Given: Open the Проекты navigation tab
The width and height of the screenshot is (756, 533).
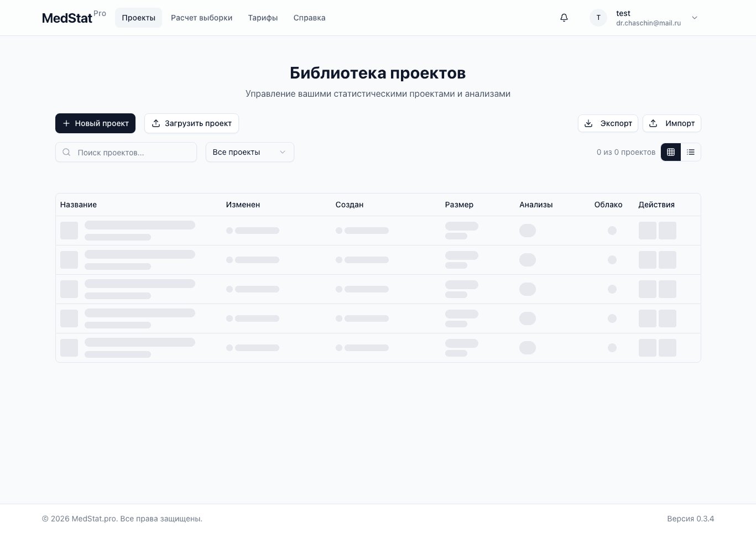Looking at the screenshot, I should [138, 18].
